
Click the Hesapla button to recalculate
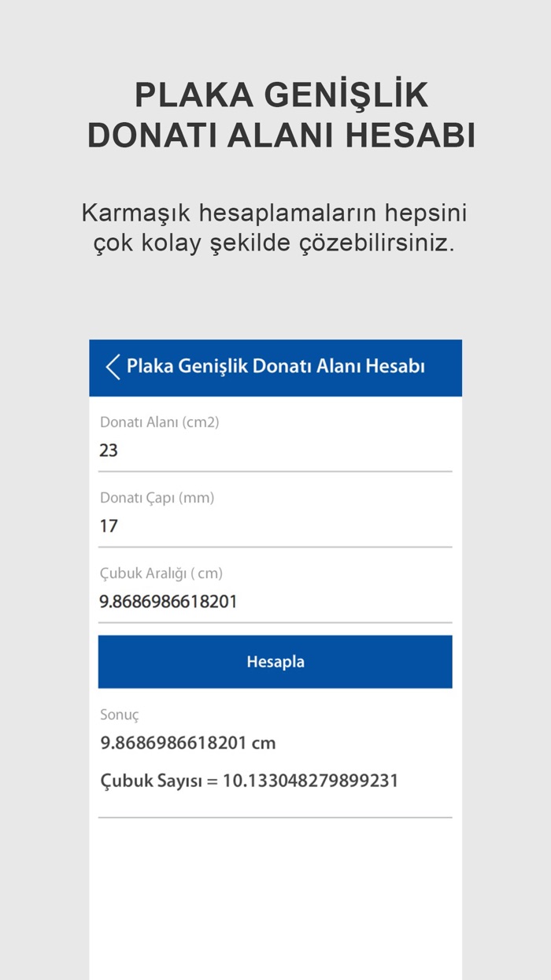pyautogui.click(x=275, y=662)
